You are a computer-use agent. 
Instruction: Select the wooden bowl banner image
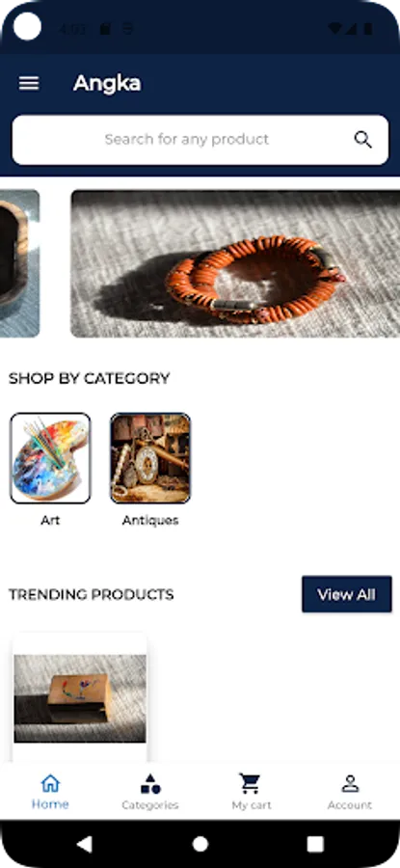(x=20, y=263)
